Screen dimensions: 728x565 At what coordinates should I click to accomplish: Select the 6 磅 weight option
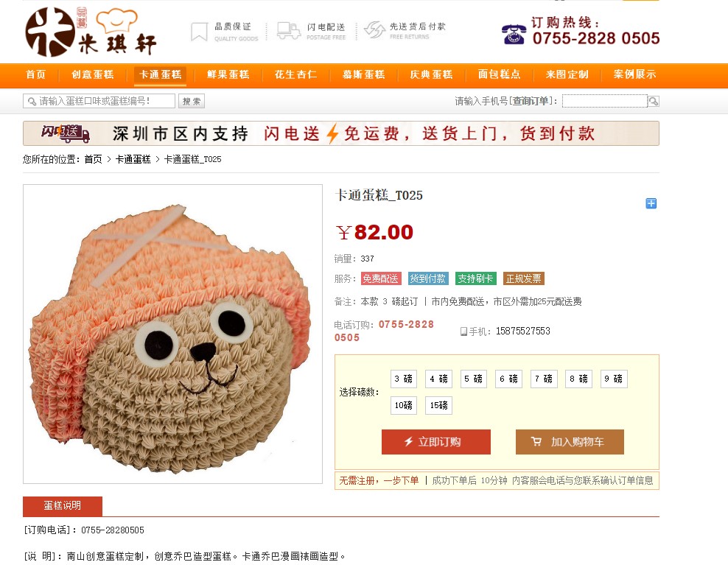coord(508,379)
